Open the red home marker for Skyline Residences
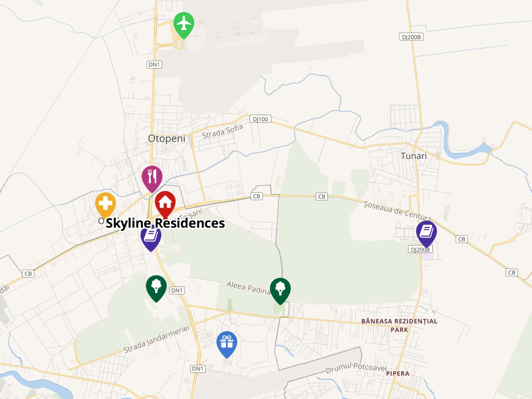The height and width of the screenshot is (399, 532). pos(165,204)
